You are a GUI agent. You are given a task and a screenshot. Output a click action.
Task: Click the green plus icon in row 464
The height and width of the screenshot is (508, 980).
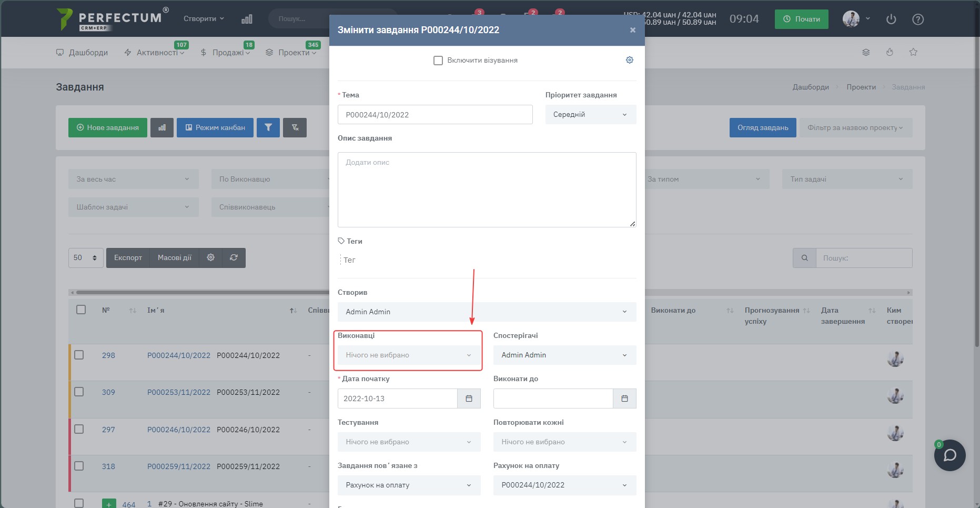[109, 504]
